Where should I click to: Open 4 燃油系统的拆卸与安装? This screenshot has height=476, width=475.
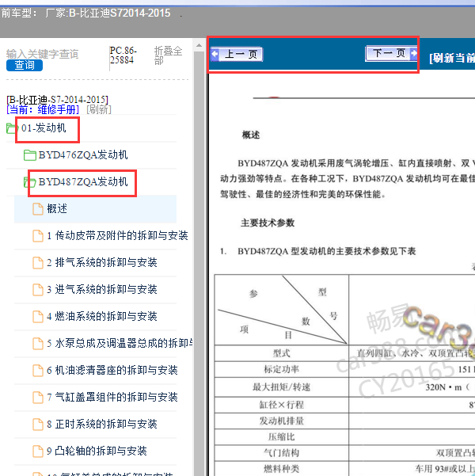[x=102, y=316]
